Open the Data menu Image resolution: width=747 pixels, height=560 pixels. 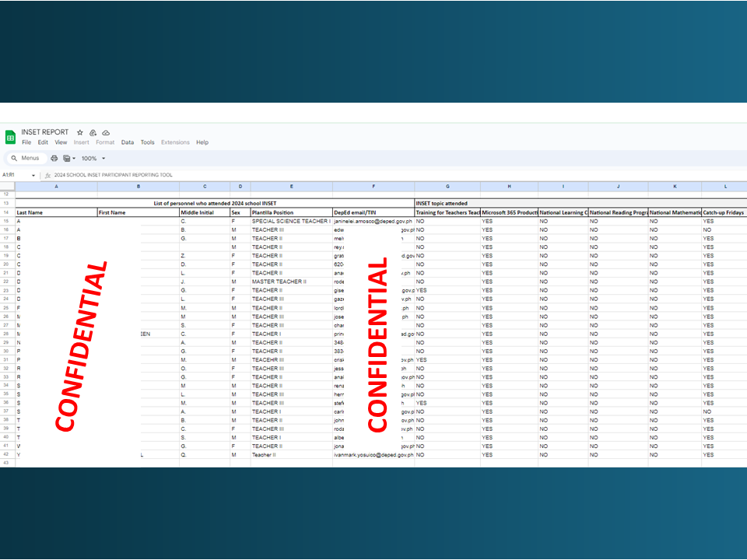(127, 142)
